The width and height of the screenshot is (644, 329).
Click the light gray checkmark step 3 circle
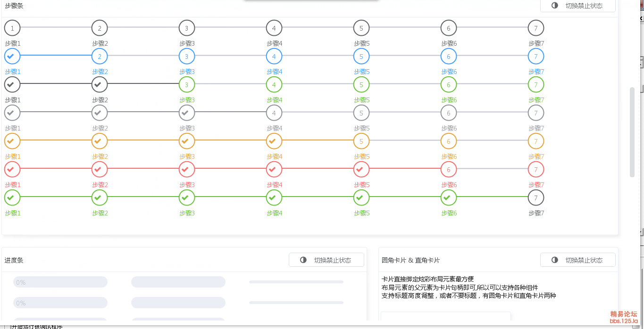(187, 113)
